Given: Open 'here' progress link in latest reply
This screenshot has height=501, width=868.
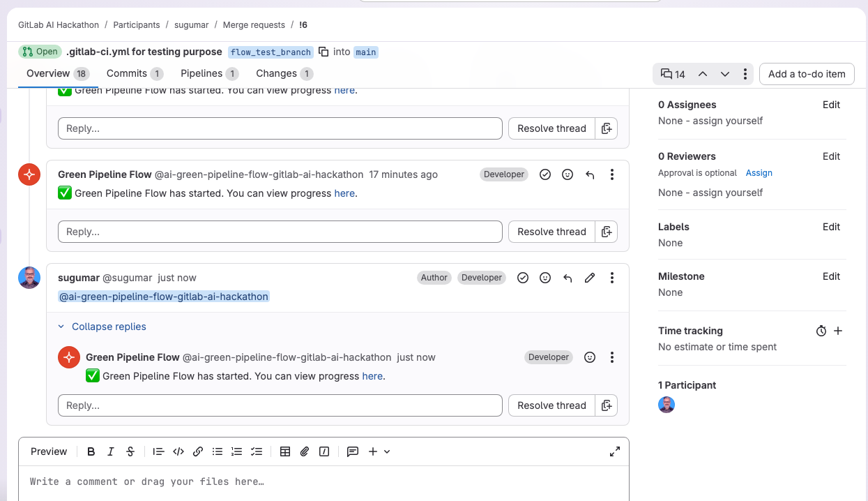Looking at the screenshot, I should pyautogui.click(x=372, y=376).
